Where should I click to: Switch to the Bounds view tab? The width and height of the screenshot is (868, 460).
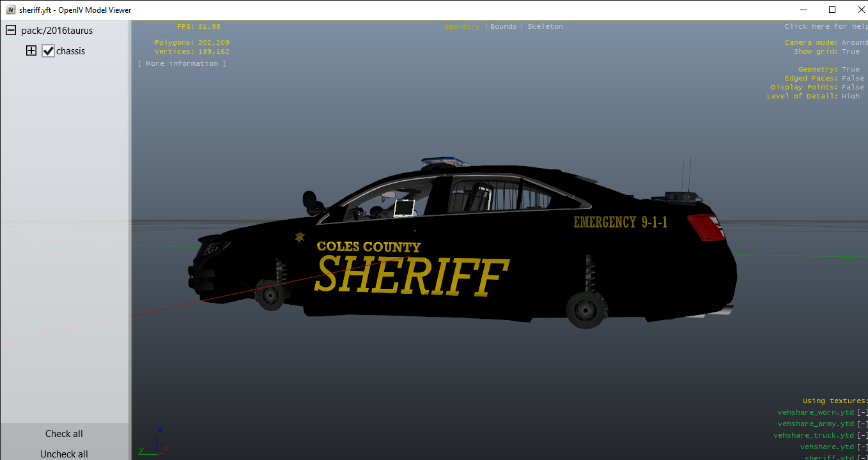503,27
